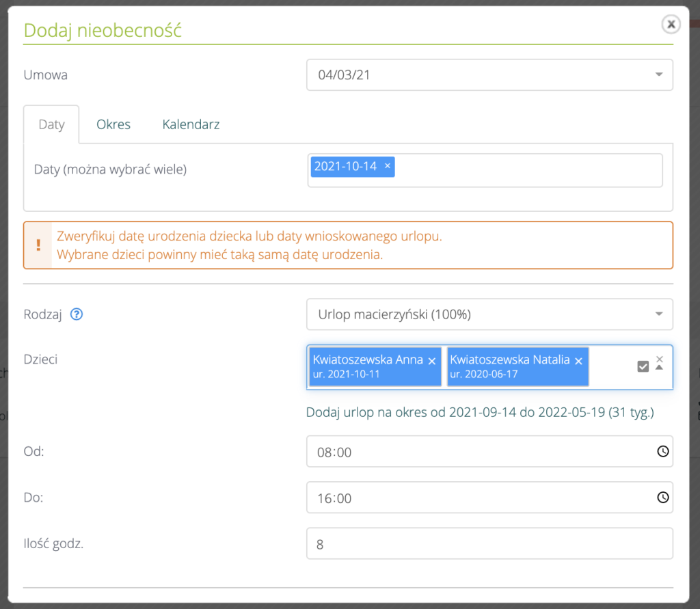Switch to the Okres tab
700x609 pixels.
click(113, 124)
